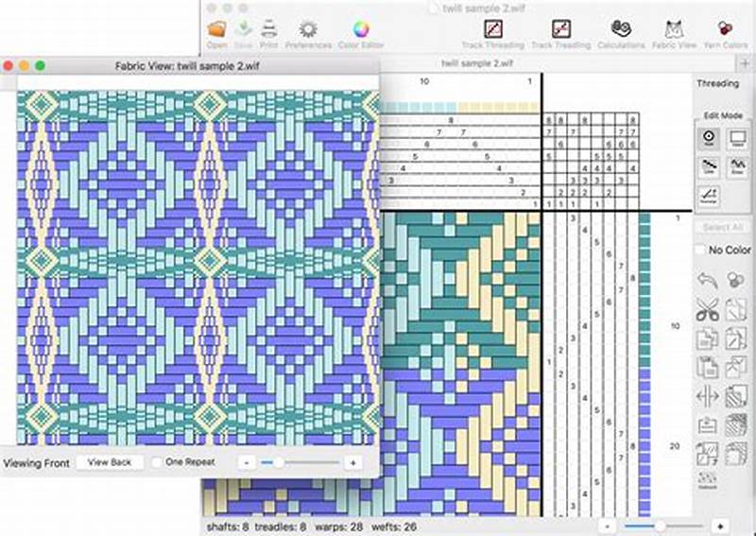Click View Back in Fabric View window
This screenshot has height=536, width=756.
click(110, 462)
